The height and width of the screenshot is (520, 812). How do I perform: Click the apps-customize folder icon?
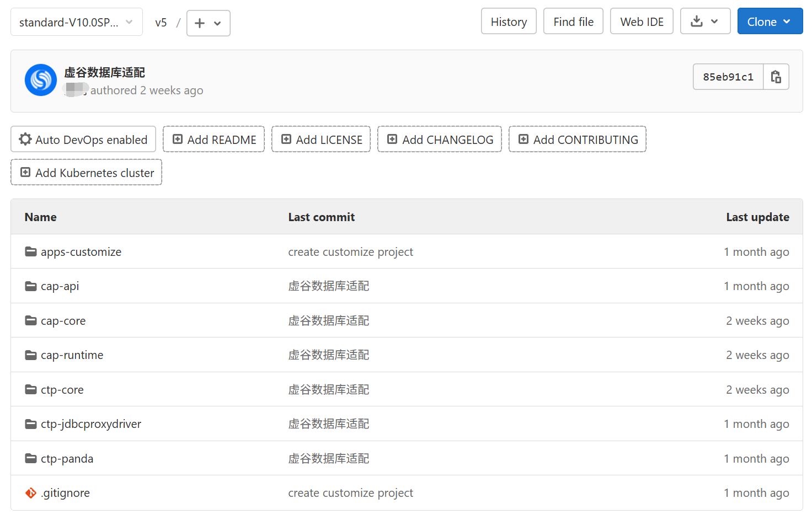pyautogui.click(x=31, y=252)
